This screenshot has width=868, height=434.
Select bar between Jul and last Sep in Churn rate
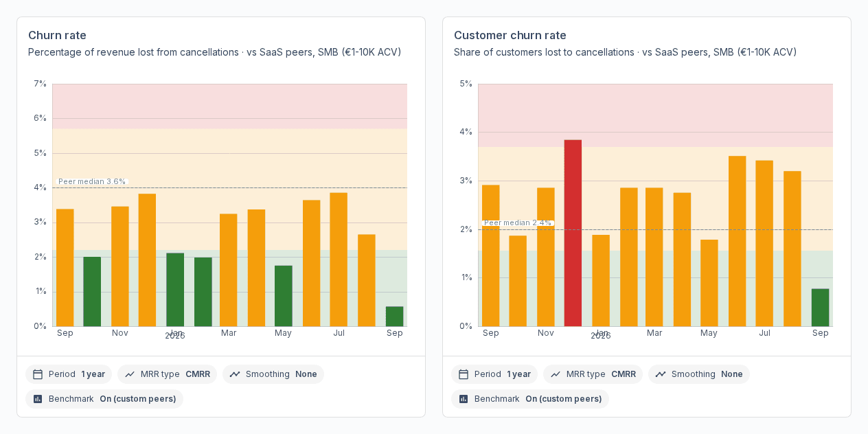(367, 280)
